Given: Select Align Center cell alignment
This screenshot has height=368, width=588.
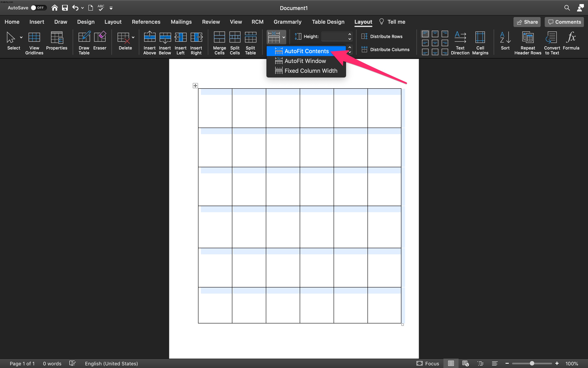Looking at the screenshot, I should click(x=435, y=43).
